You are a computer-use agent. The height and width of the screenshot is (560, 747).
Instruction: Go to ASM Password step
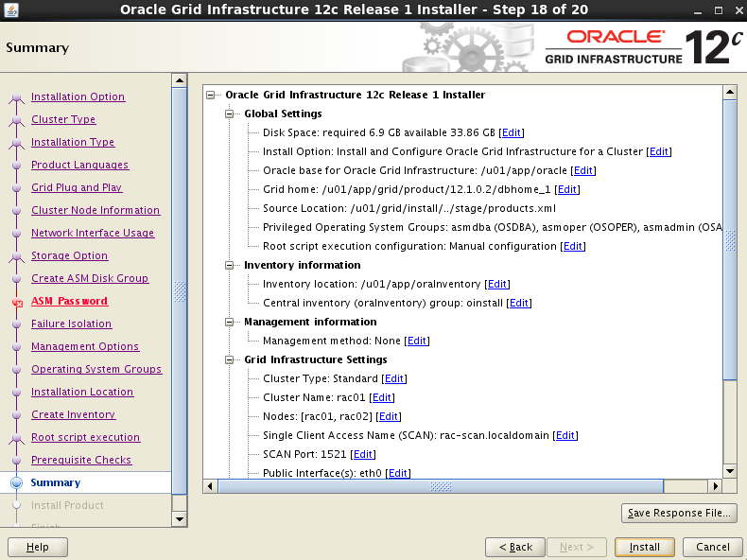[x=70, y=301]
